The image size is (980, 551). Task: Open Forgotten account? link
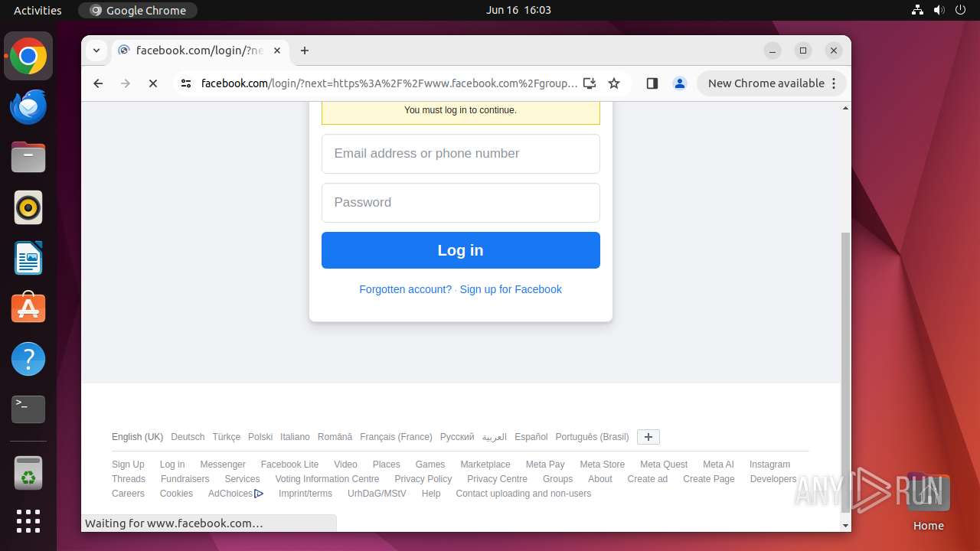click(x=406, y=289)
